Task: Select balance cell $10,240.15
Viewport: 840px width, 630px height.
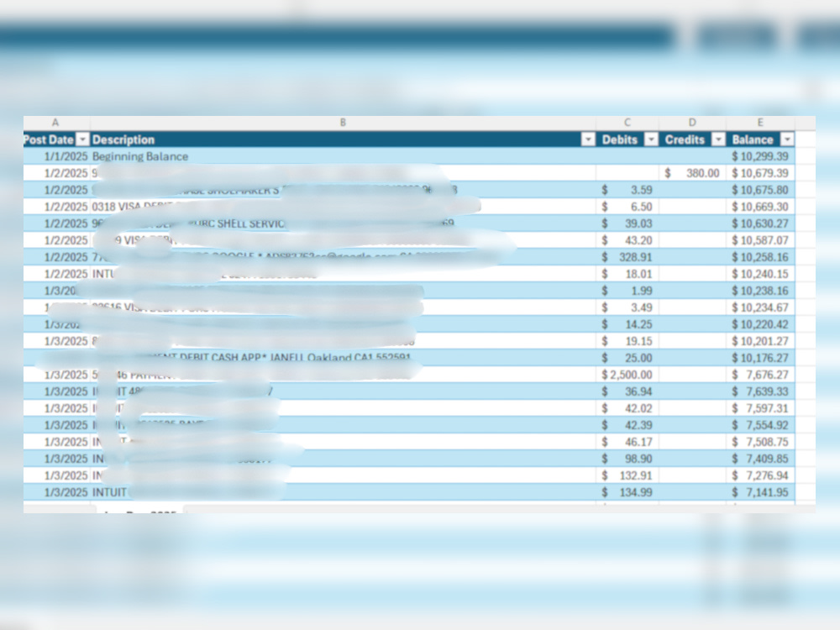Action: click(761, 274)
